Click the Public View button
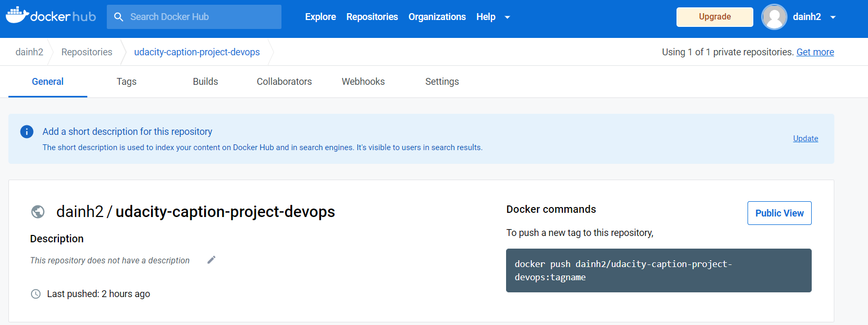This screenshot has height=325, width=868. [779, 213]
